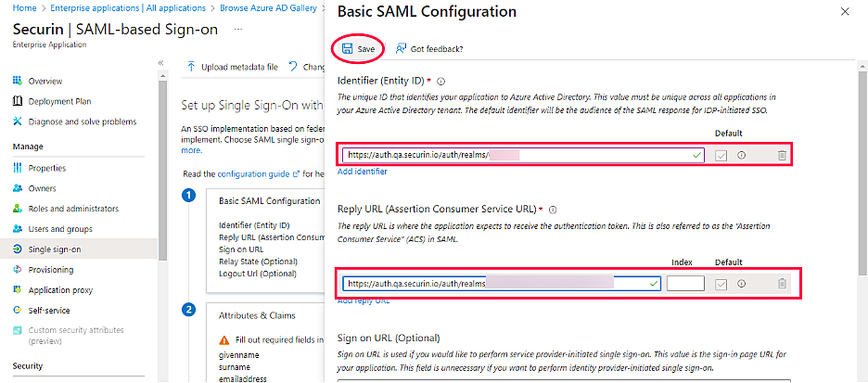
Task: Click info icon in the identifier Default row
Action: click(742, 156)
